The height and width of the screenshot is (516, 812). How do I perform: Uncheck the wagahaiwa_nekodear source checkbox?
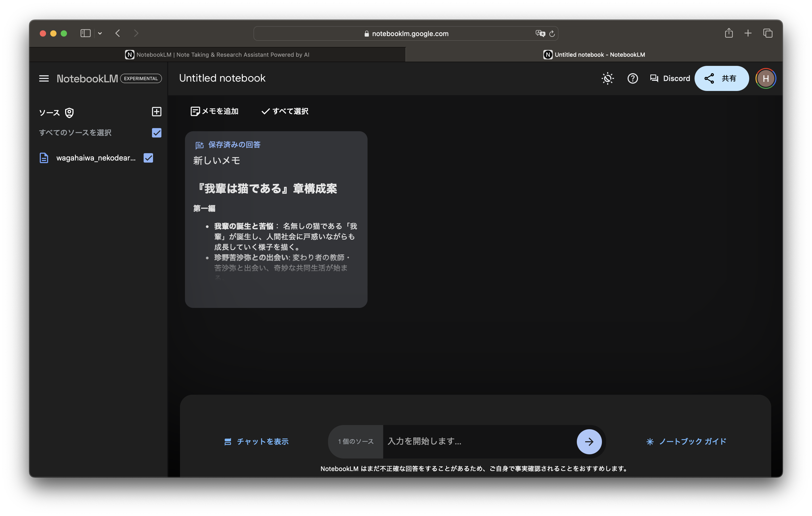[148, 158]
